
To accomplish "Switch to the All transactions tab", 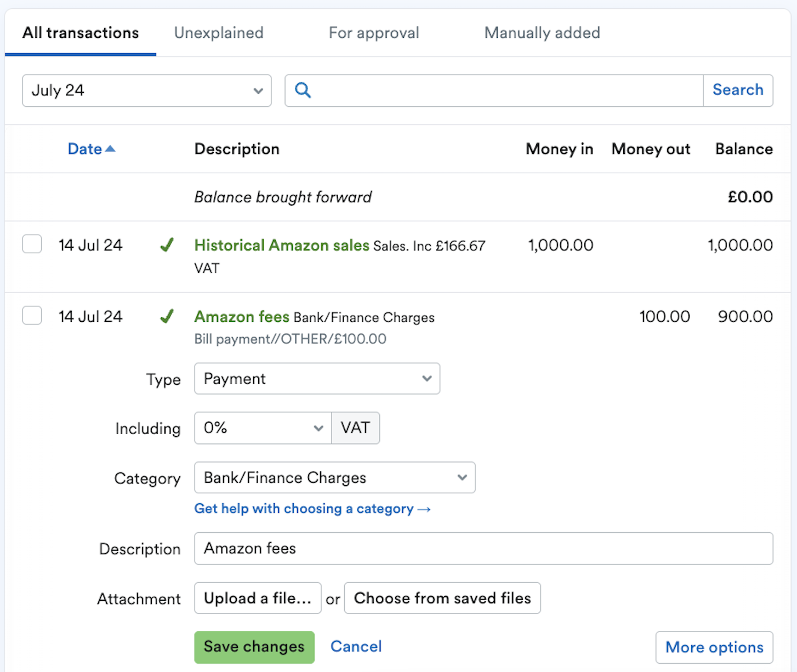I will 81,33.
